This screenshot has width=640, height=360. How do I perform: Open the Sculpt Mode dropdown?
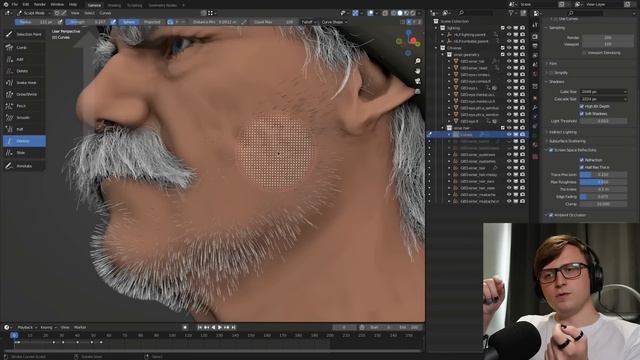click(x=33, y=13)
